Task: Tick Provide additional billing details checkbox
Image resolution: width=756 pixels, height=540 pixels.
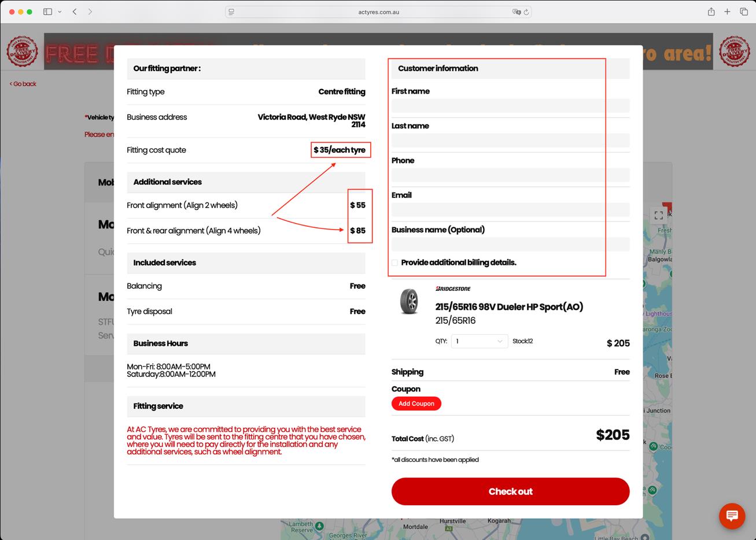Action: click(395, 262)
